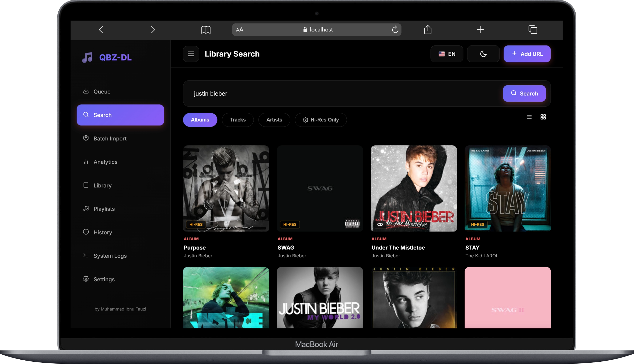Viewport: 634px width, 364px height.
Task: Open the Justice album cover thumbnail
Action: click(226, 298)
